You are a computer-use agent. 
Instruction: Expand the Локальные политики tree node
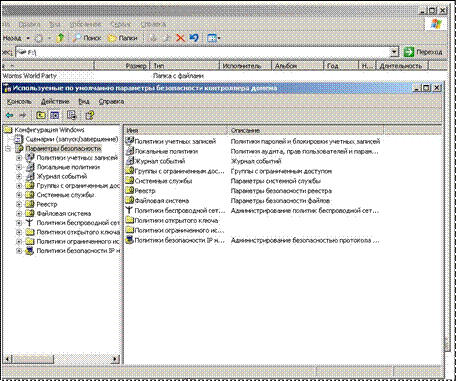pos(19,167)
